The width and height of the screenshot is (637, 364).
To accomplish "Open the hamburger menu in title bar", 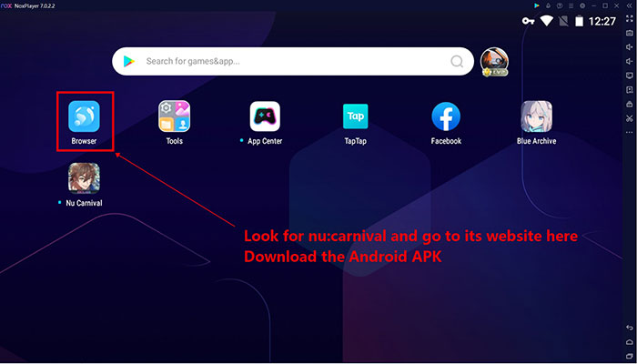I will [571, 5].
